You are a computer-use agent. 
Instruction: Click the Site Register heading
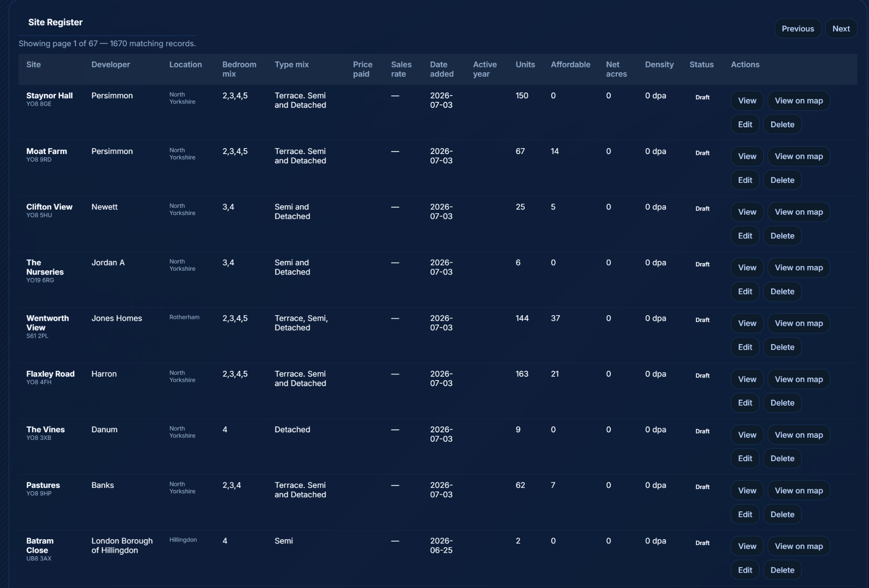(x=55, y=22)
